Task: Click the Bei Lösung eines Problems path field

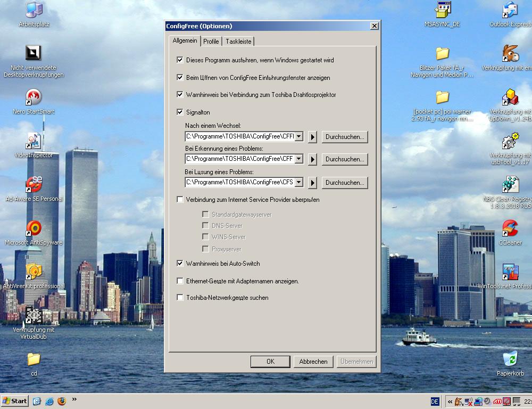Action: click(240, 182)
